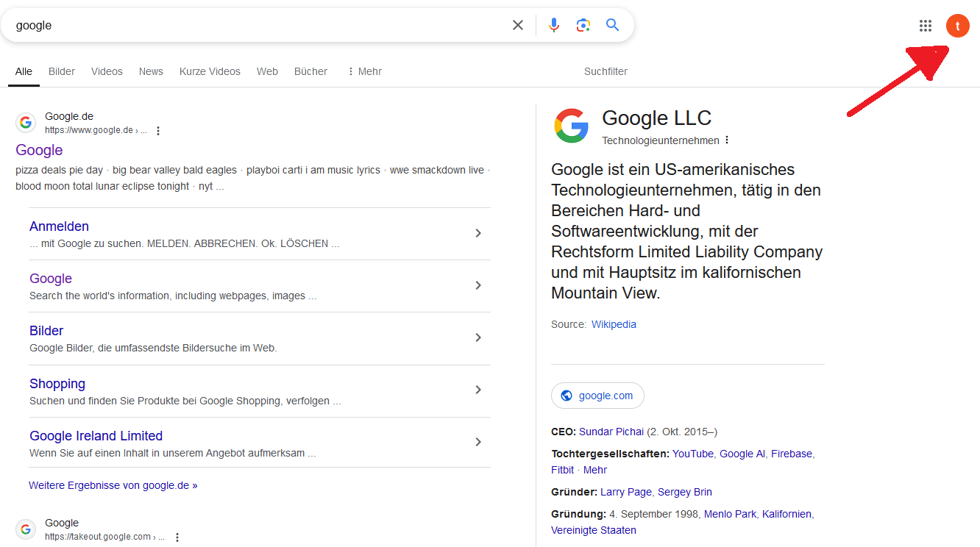Expand the Anmelden sitelink chevron
The width and height of the screenshot is (980, 547).
[x=478, y=233]
